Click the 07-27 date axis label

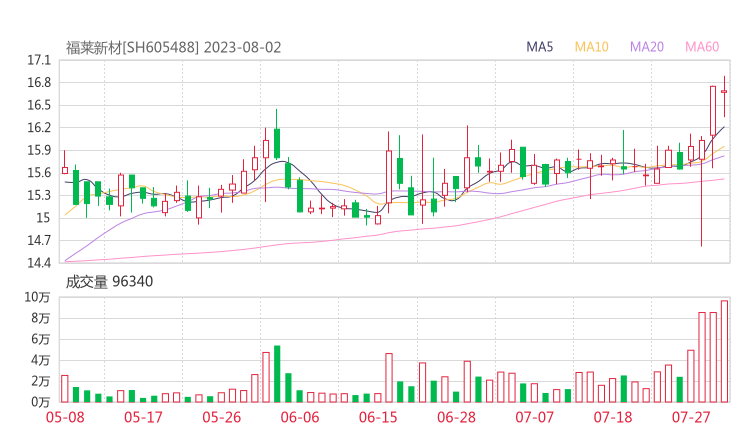click(691, 417)
